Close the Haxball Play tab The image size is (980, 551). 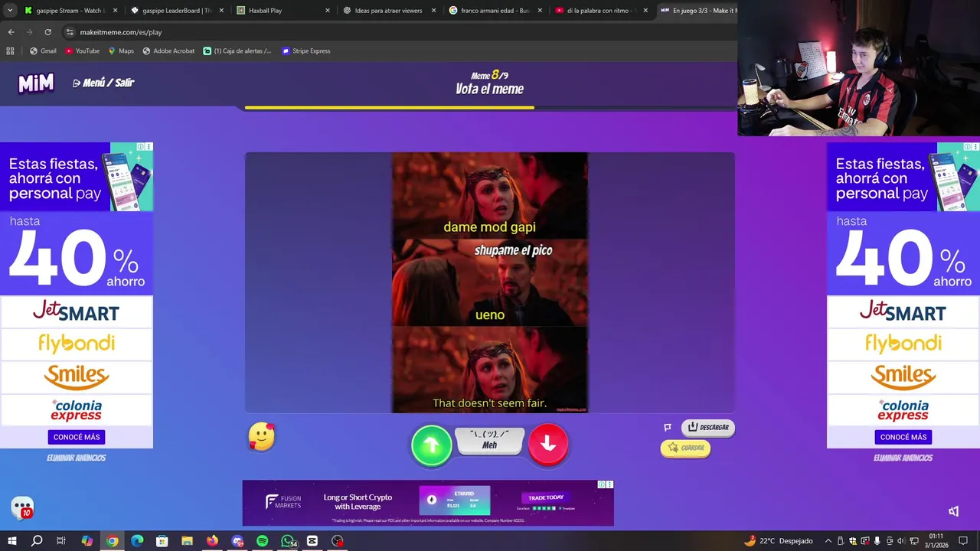point(328,11)
